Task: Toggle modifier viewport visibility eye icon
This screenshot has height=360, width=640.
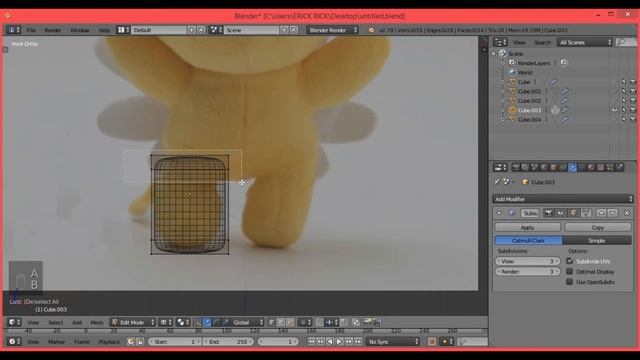Action: (x=561, y=213)
